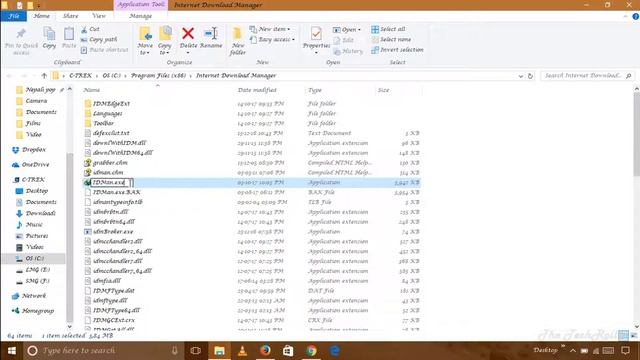
Task: Click the Windows Start button
Action: point(11,351)
